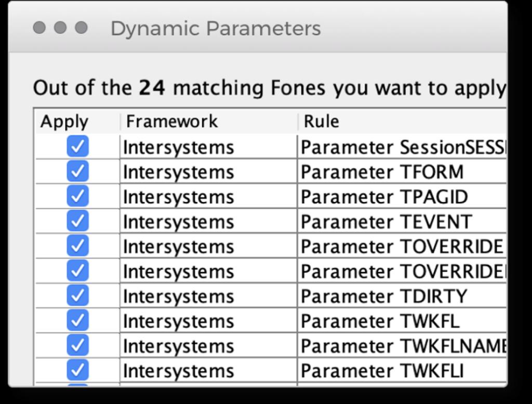
Task: Select the Parameter TFORM rule cell
Action: [x=382, y=172]
